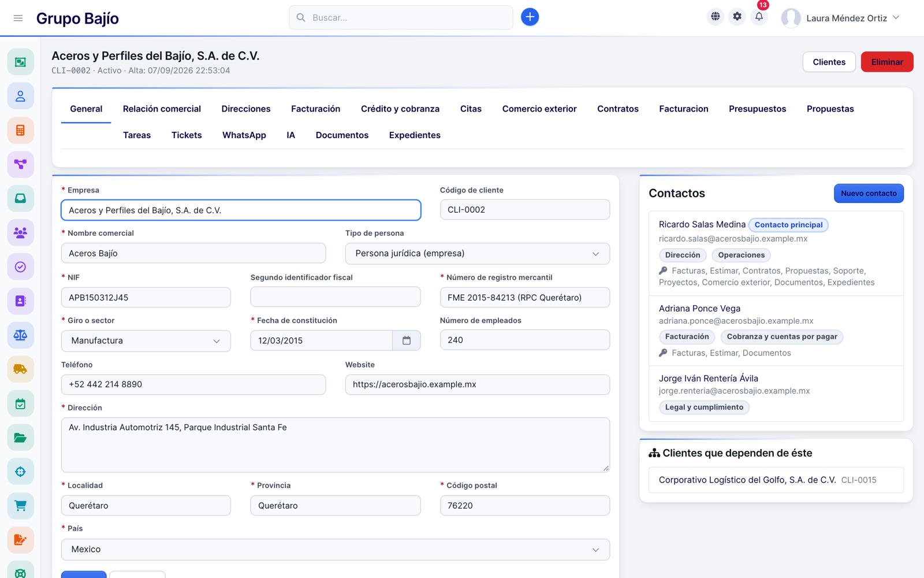Open the Expedientes tab

415,135
